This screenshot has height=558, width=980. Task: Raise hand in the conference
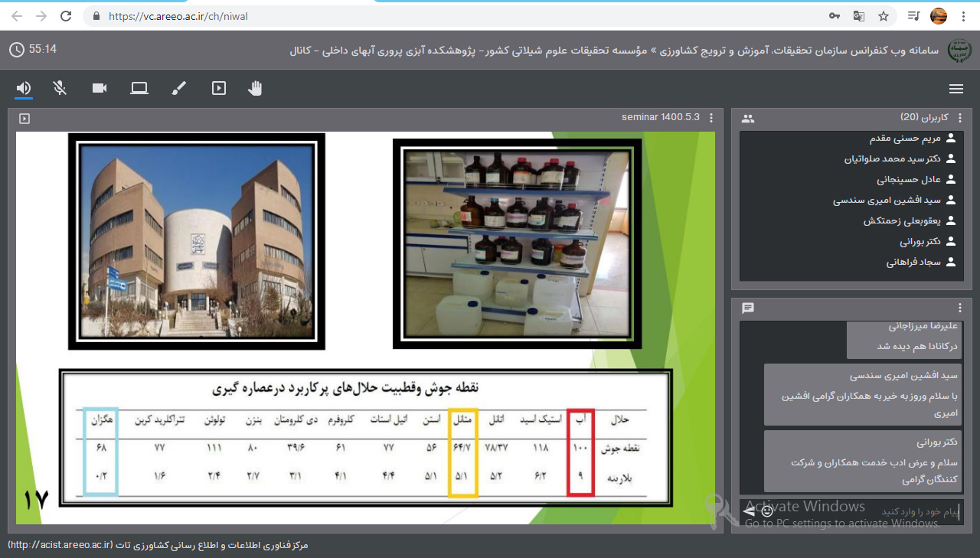pos(255,88)
